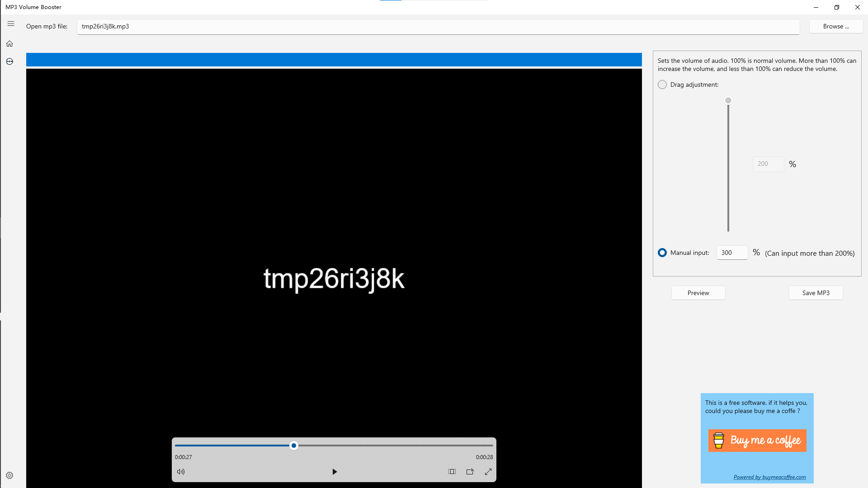Click the Open mp3 file path field
The image size is (868, 488).
pyautogui.click(x=438, y=27)
